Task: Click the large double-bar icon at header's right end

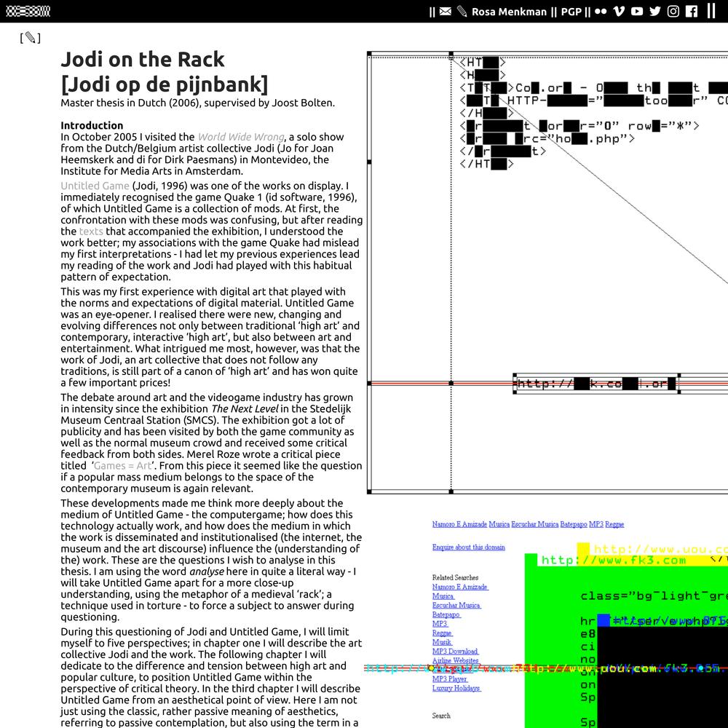Action: click(x=711, y=11)
